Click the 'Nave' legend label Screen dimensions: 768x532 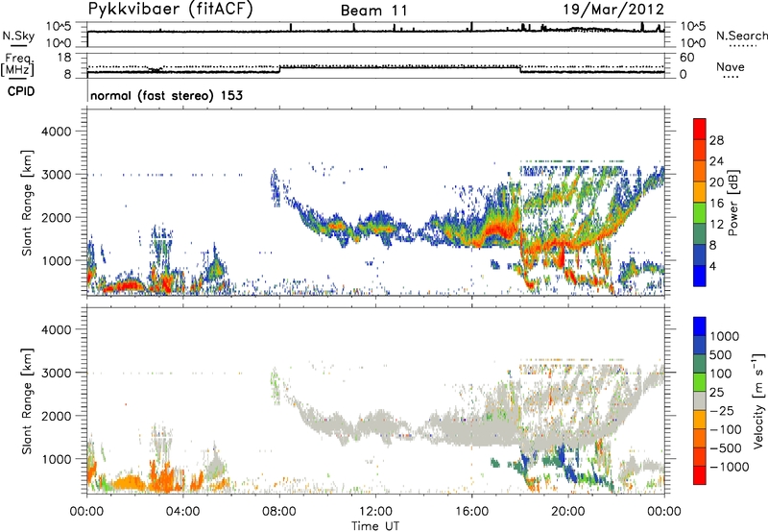coord(731,66)
